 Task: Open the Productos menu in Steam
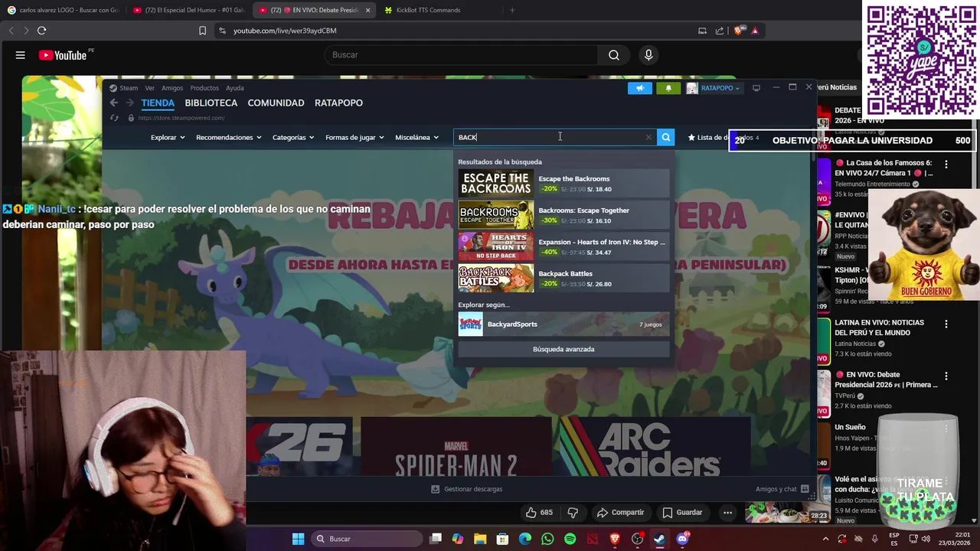pos(204,88)
